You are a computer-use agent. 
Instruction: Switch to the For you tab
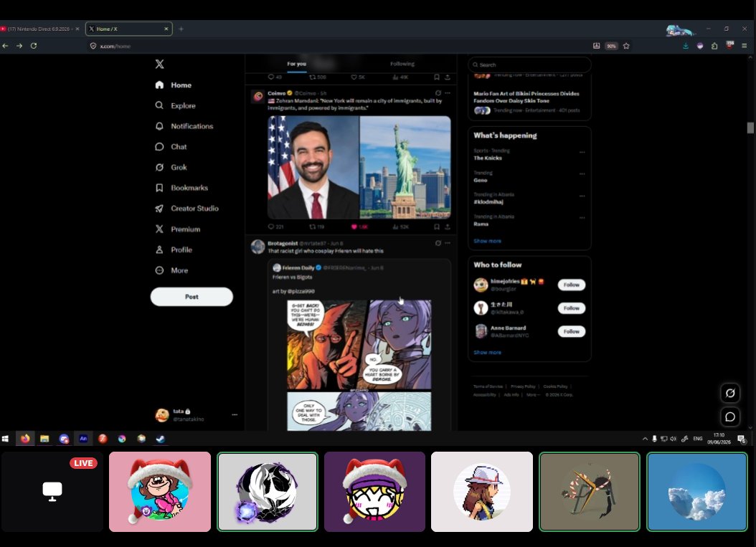point(296,64)
